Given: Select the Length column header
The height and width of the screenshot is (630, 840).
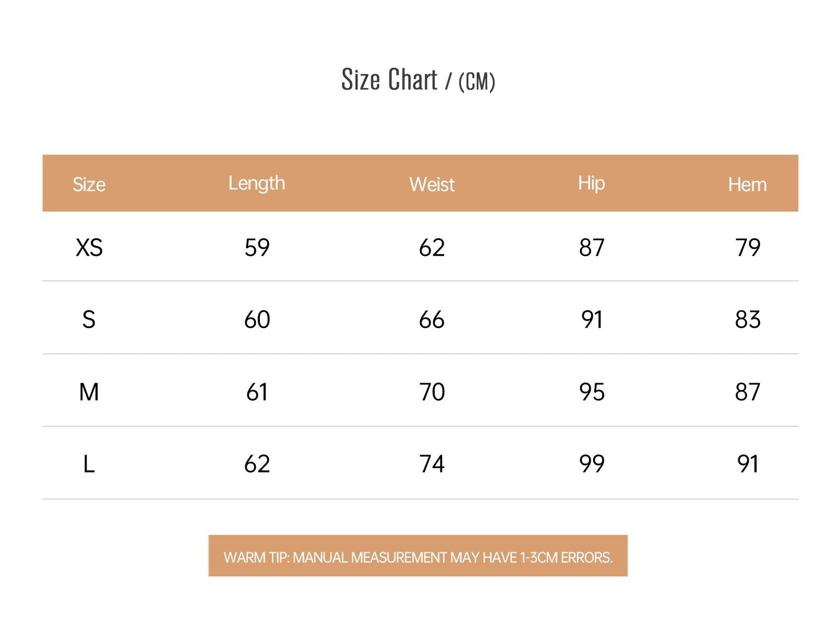Looking at the screenshot, I should click(x=257, y=184).
